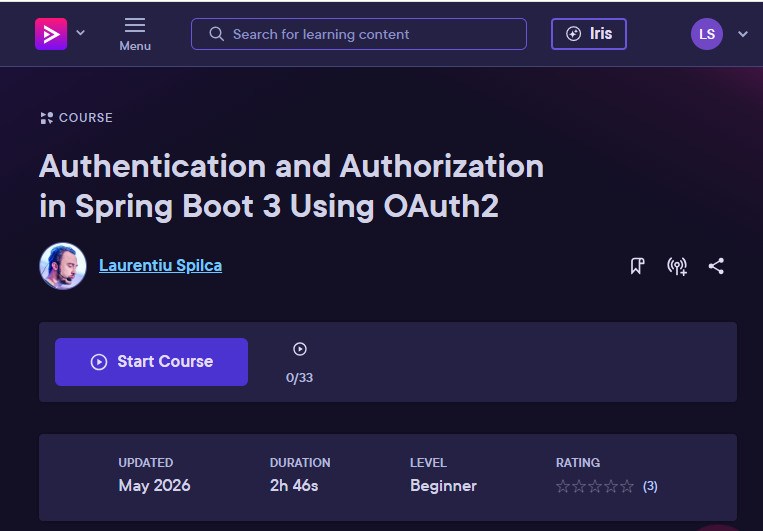Click the Start Course button
Screen dimensions: 763x531
tap(151, 362)
